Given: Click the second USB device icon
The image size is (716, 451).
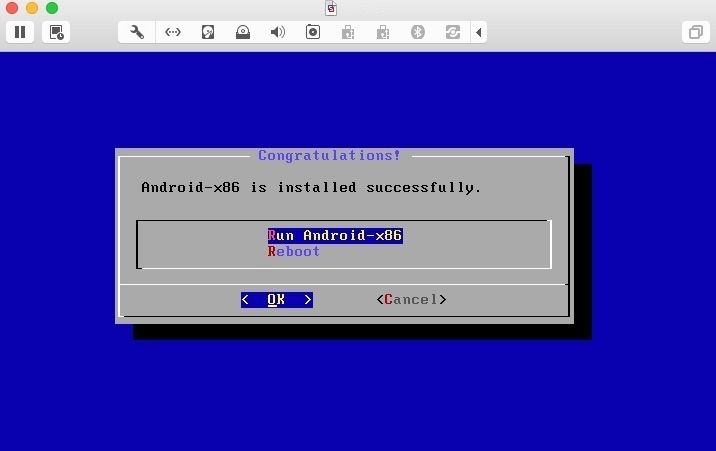Looking at the screenshot, I should 383,32.
